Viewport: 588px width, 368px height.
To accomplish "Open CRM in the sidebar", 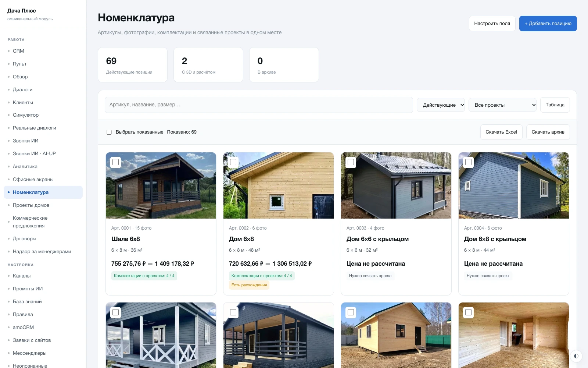I will coord(43,51).
